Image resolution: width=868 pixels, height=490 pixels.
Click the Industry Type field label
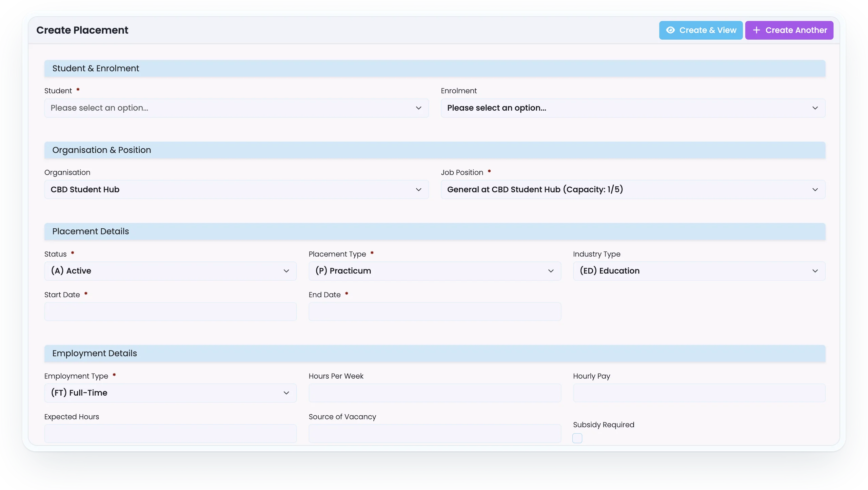pos(596,254)
